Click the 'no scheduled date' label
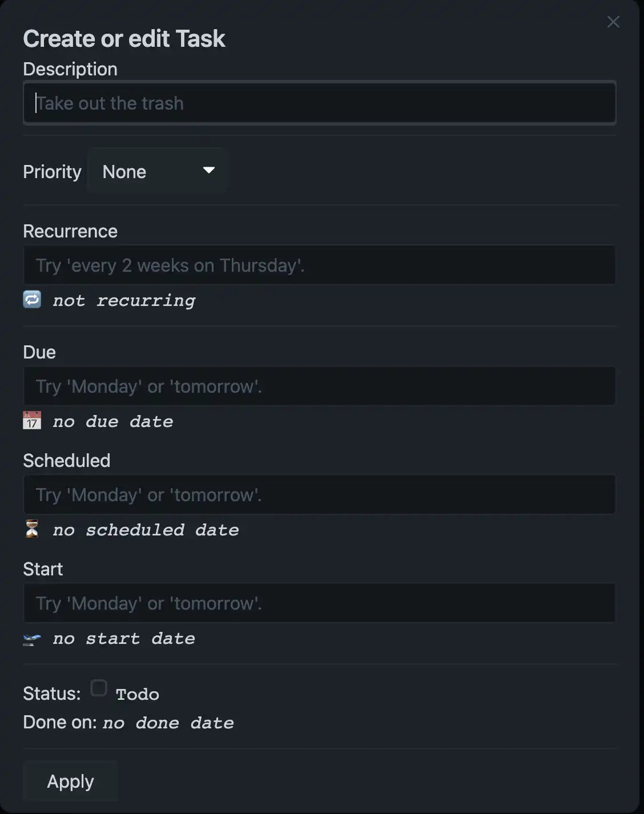The width and height of the screenshot is (644, 814). (145, 530)
